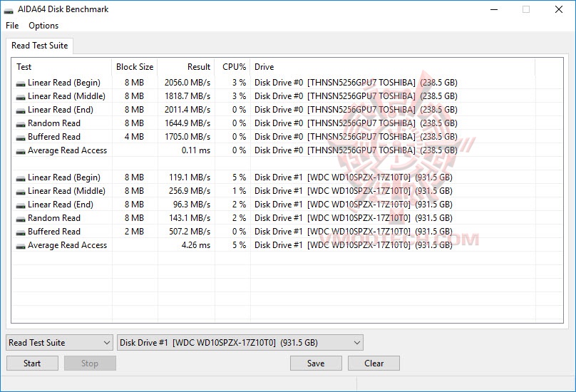The width and height of the screenshot is (576, 392).
Task: Click disk icon of Toshiba Linear Read (Middle) row
Action: point(21,98)
